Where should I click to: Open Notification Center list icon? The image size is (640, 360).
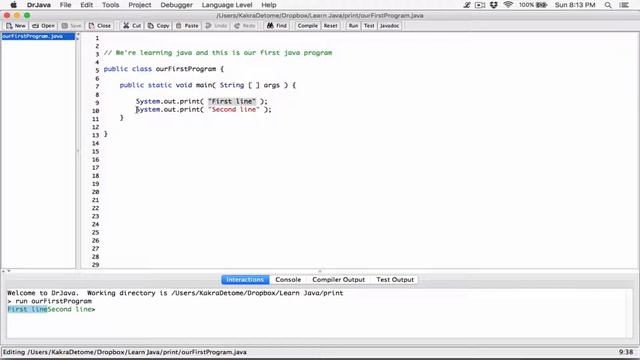pos(624,5)
